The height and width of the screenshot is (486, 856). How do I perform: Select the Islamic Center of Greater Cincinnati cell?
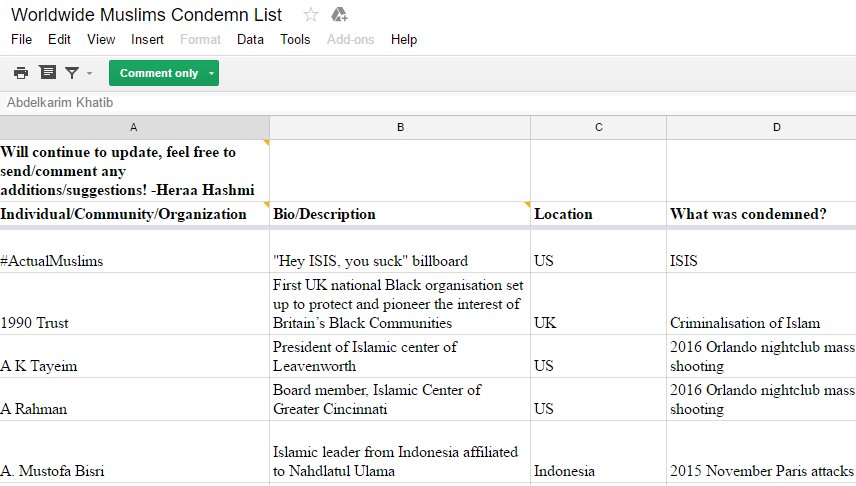pos(400,399)
